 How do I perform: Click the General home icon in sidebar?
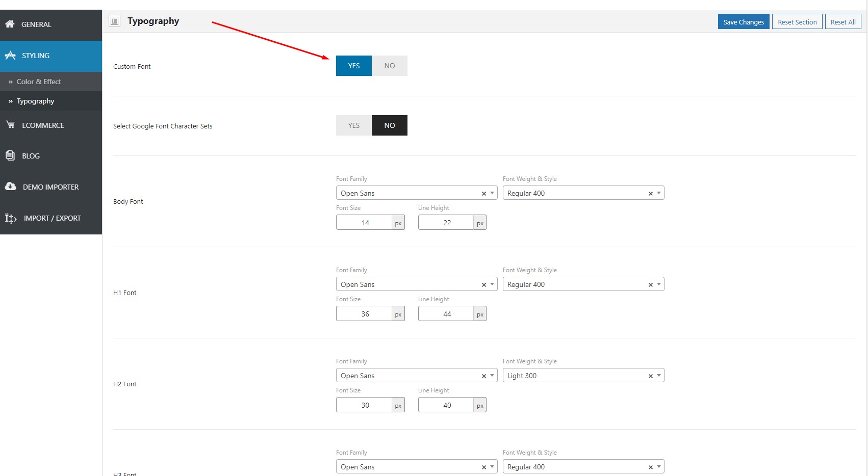[x=10, y=24]
